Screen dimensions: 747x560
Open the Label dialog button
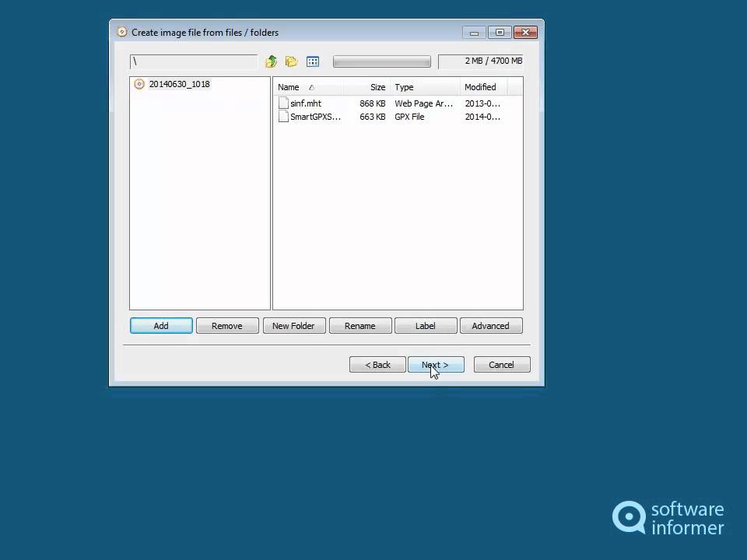(x=426, y=326)
